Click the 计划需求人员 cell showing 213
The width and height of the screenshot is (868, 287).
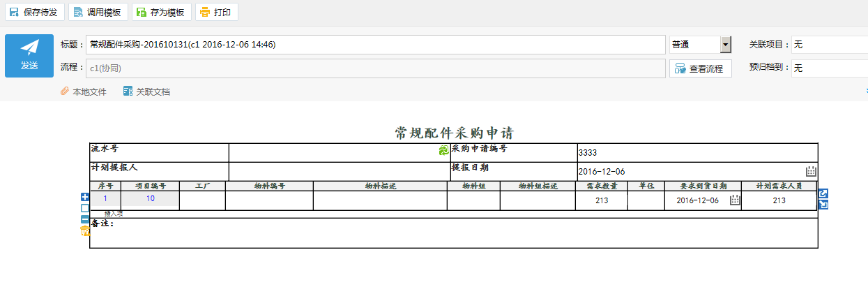click(779, 200)
